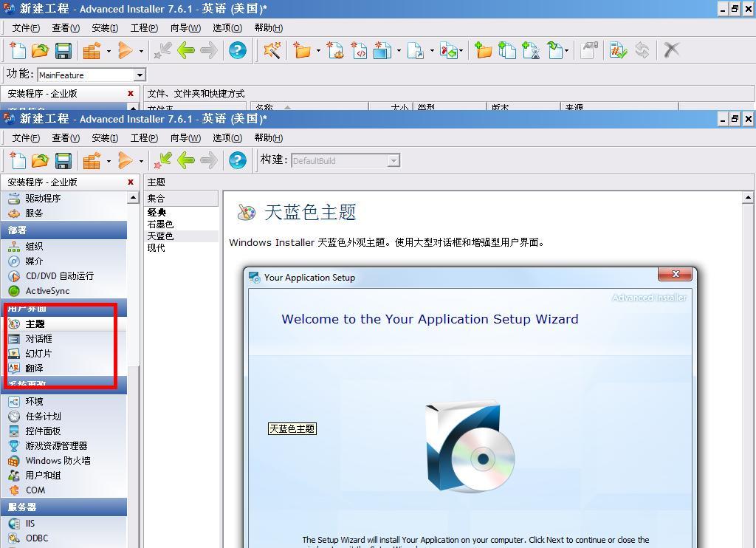This screenshot has width=756, height=548.
Task: Open the 文件(F) menu in back window
Action: pyautogui.click(x=26, y=28)
